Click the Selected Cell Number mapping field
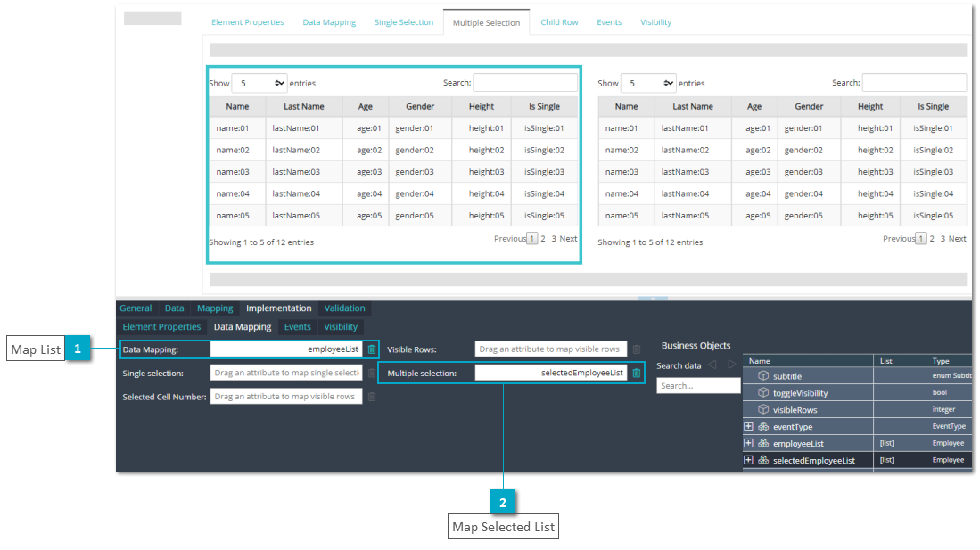 point(286,397)
